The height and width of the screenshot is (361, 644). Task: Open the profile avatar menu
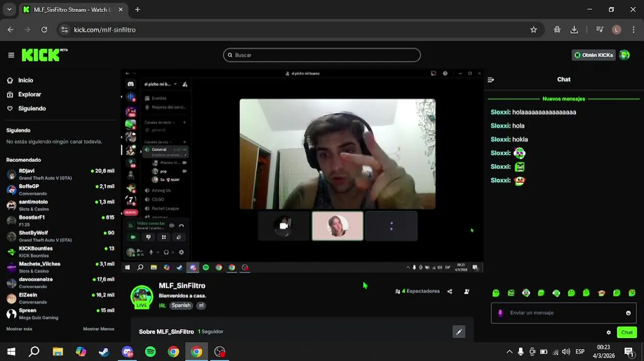point(624,55)
